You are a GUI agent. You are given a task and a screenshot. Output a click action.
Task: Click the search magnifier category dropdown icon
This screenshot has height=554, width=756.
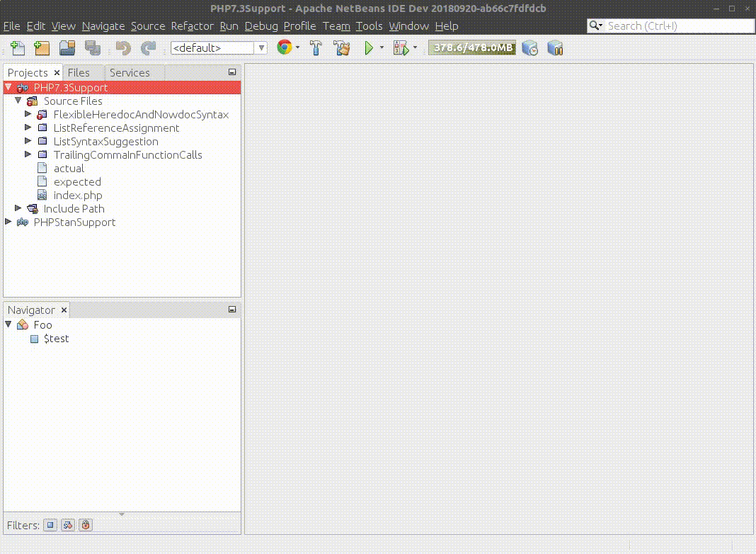click(x=596, y=26)
